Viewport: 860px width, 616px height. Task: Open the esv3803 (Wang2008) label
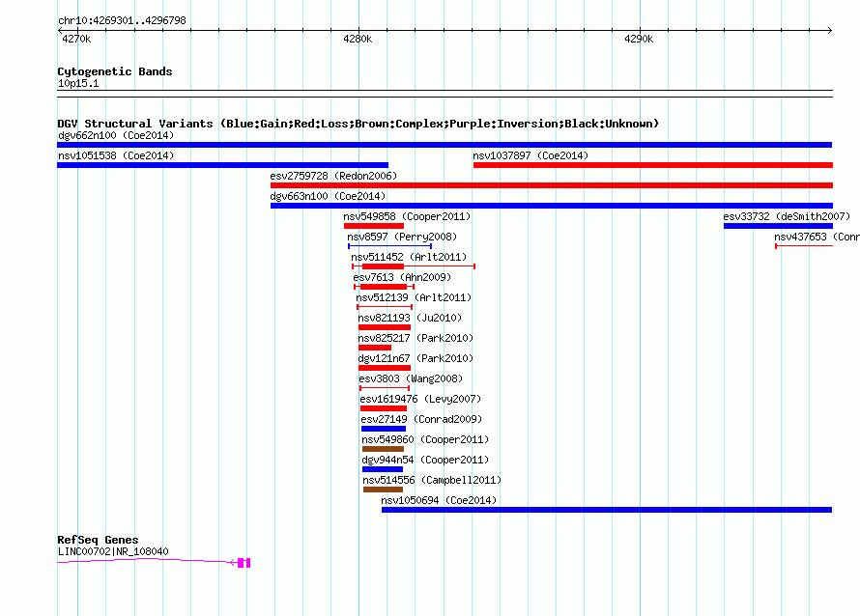[411, 378]
